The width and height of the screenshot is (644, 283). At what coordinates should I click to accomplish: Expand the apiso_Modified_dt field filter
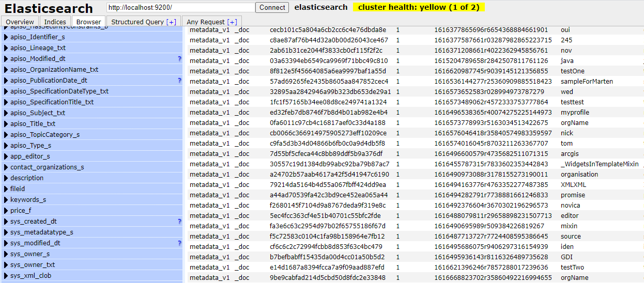[x=92, y=59]
